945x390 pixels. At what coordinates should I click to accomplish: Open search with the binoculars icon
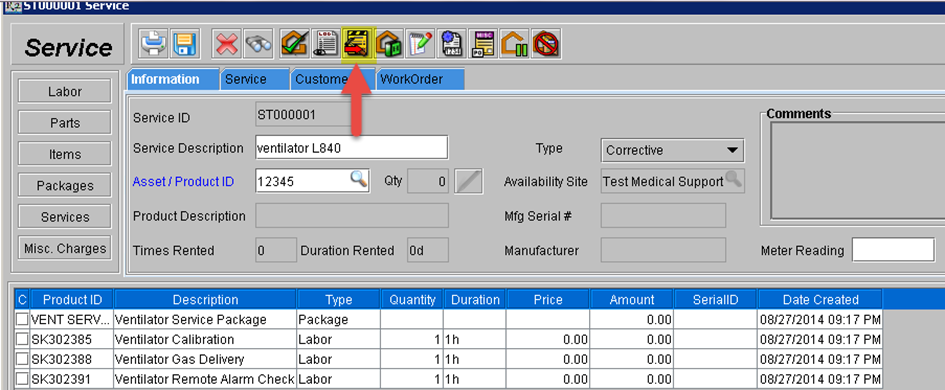coord(259,44)
